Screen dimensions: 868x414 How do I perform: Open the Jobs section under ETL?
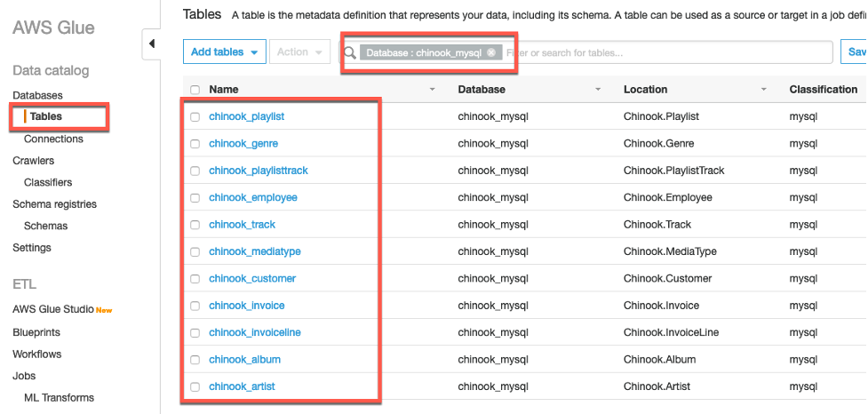tap(24, 376)
